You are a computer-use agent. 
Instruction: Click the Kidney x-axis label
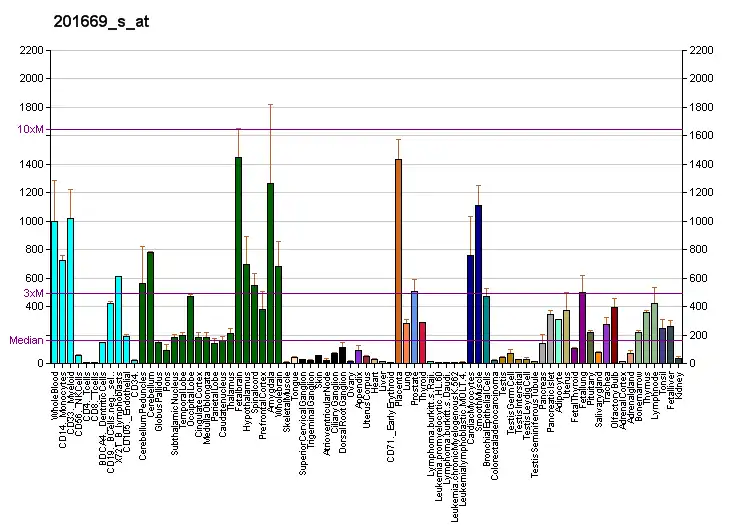pos(679,381)
